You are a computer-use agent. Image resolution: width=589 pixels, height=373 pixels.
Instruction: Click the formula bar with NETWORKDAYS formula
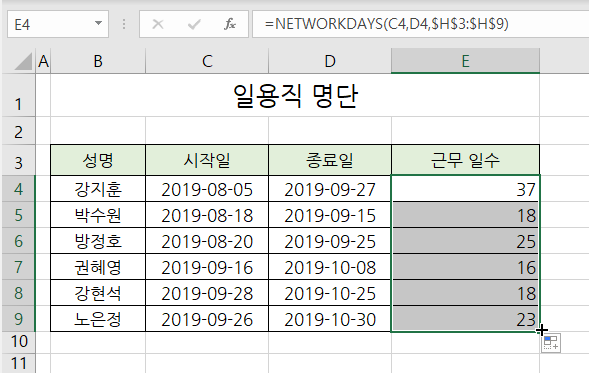421,24
